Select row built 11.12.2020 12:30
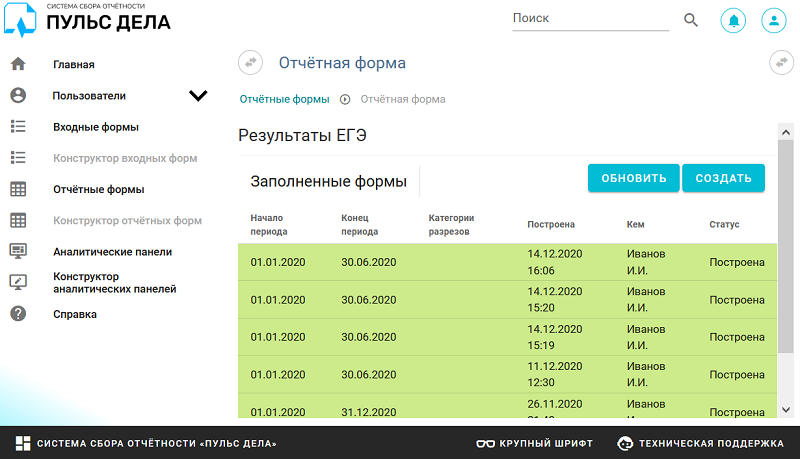 click(508, 374)
